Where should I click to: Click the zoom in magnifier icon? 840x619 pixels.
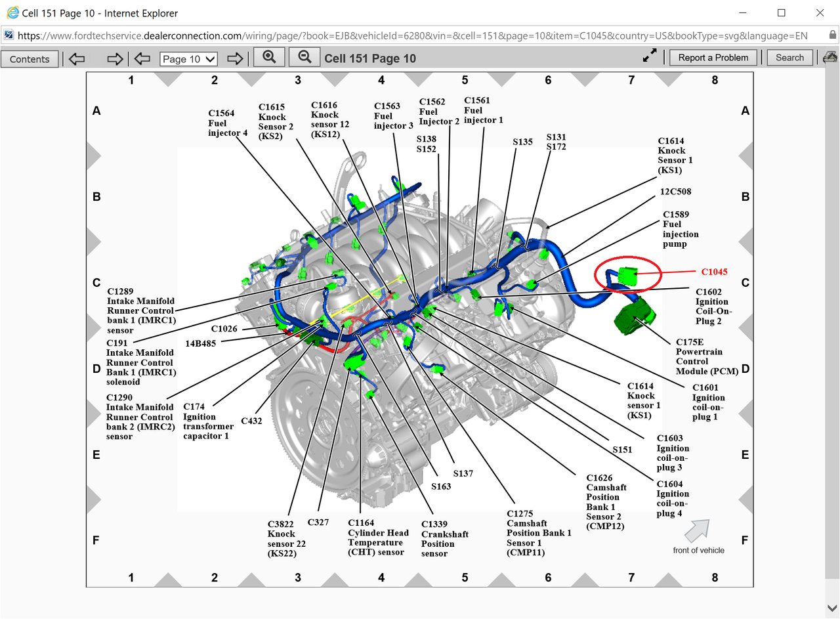269,58
